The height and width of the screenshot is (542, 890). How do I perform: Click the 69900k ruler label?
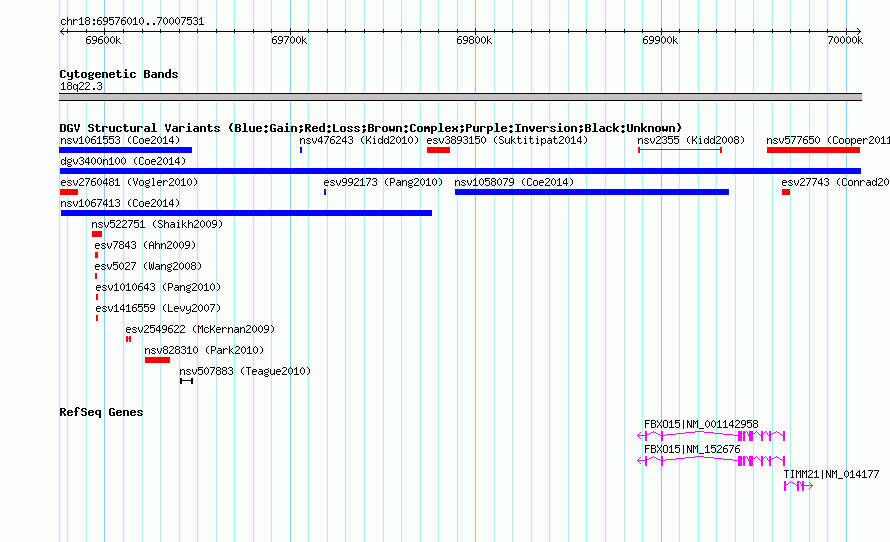(660, 40)
